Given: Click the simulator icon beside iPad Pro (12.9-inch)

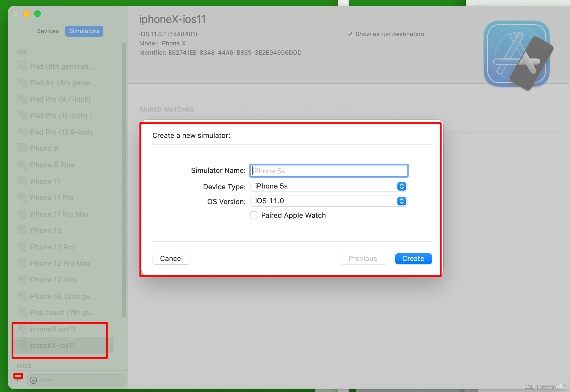Looking at the screenshot, I should (x=21, y=132).
